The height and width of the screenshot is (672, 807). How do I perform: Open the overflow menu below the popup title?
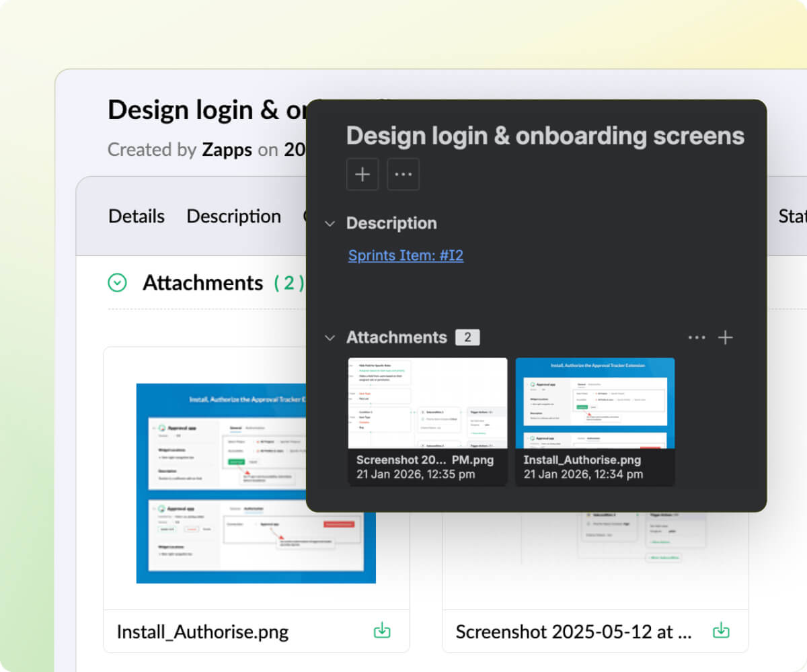403,174
